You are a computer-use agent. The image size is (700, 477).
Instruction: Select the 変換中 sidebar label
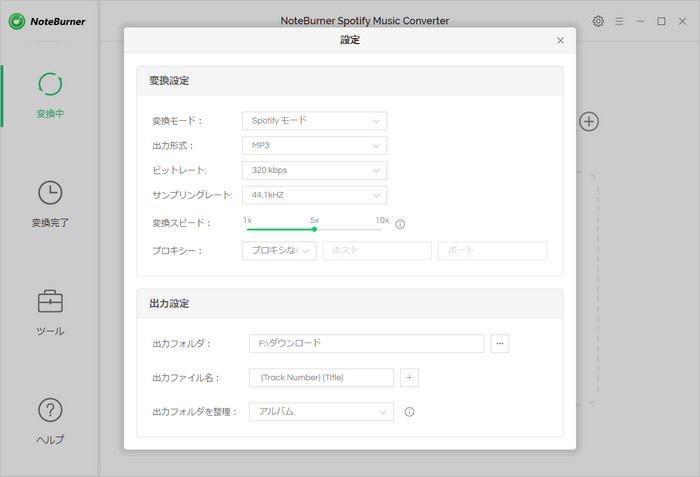tap(50, 114)
